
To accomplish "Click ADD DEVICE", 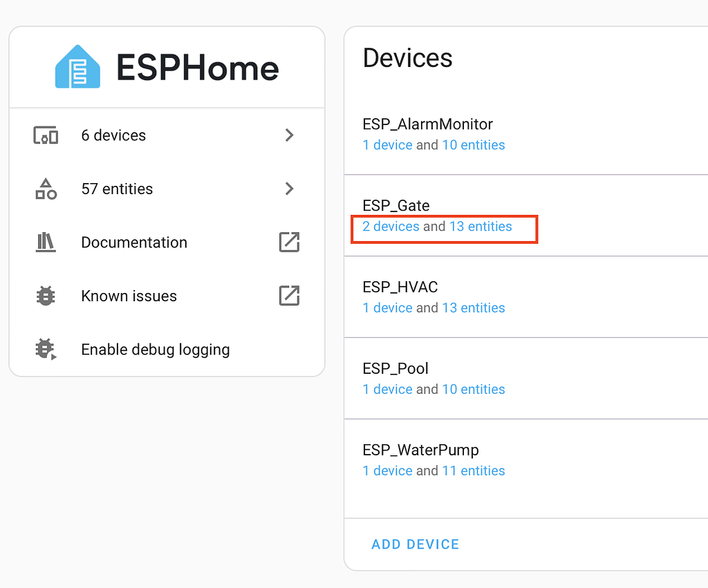I will (x=415, y=544).
